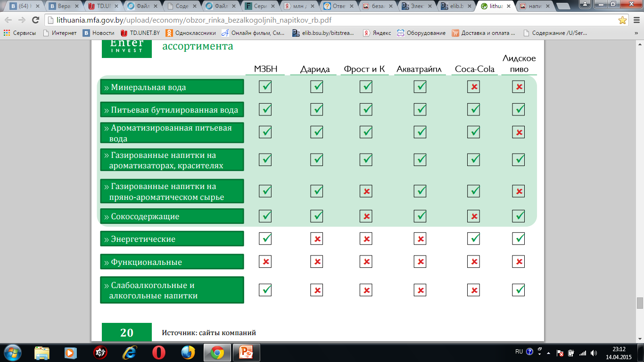Open the Оборудование bookmark
644x362 pixels.
pyautogui.click(x=421, y=33)
